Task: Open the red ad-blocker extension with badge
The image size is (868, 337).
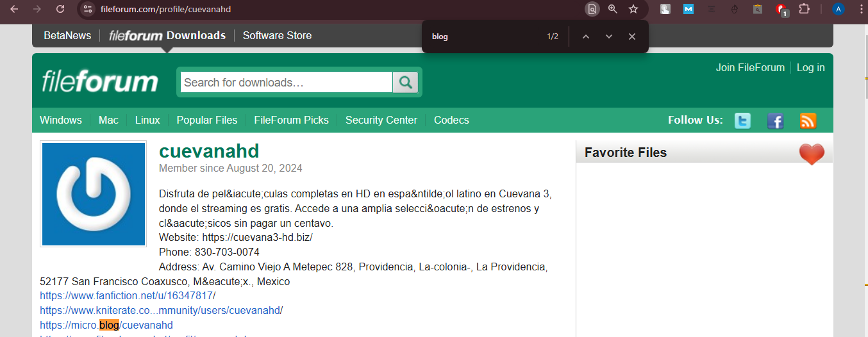Action: point(781,10)
